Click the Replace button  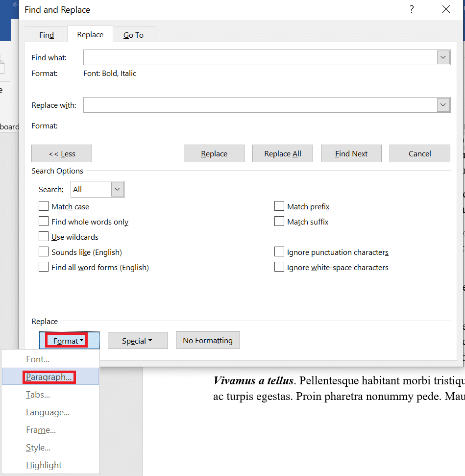tap(214, 153)
